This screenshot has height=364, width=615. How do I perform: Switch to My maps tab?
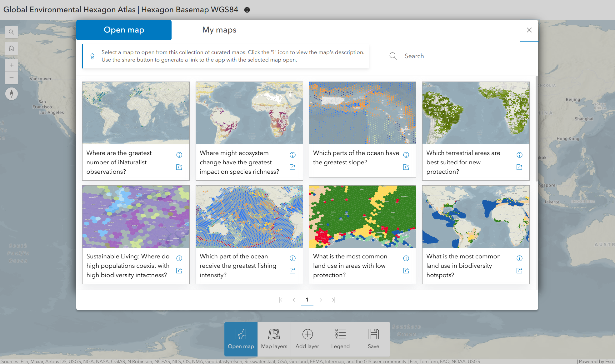(219, 30)
